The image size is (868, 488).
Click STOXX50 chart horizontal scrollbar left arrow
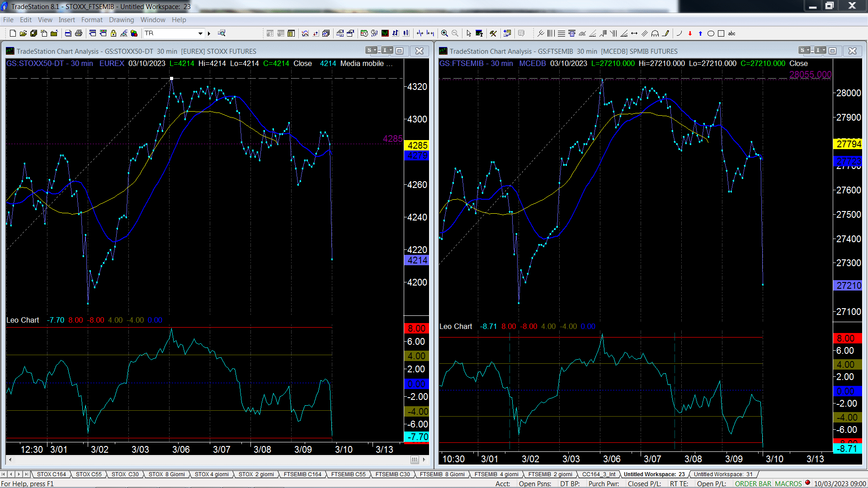10,460
